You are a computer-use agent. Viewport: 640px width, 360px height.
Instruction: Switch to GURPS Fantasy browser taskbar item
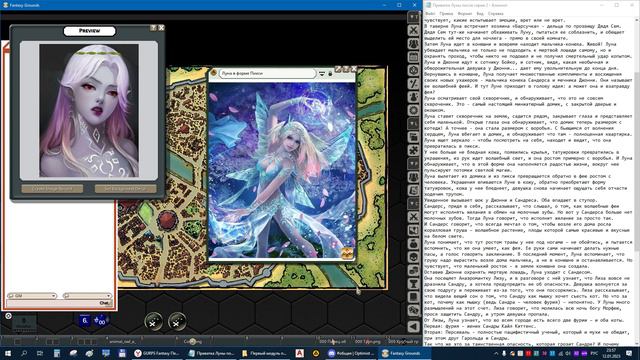click(157, 353)
